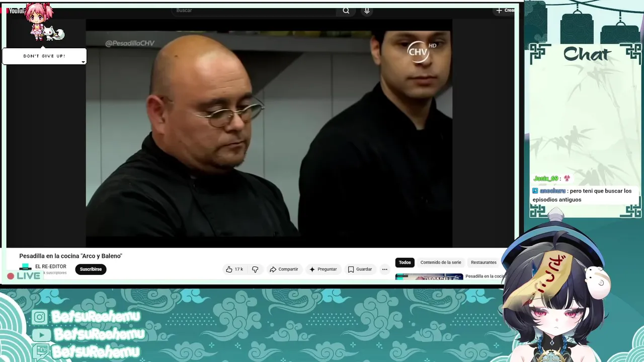Click the Chat panel header
Viewport: 644px width, 362px height.
[x=586, y=54]
